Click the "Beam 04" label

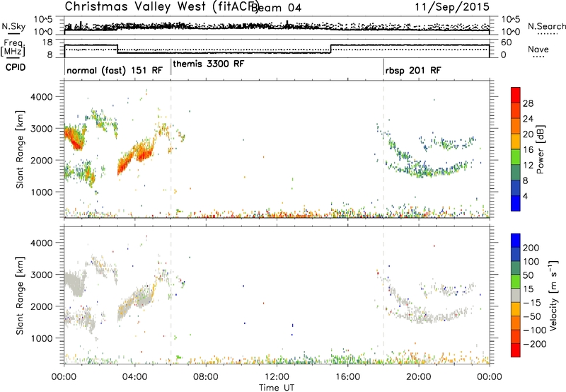277,8
